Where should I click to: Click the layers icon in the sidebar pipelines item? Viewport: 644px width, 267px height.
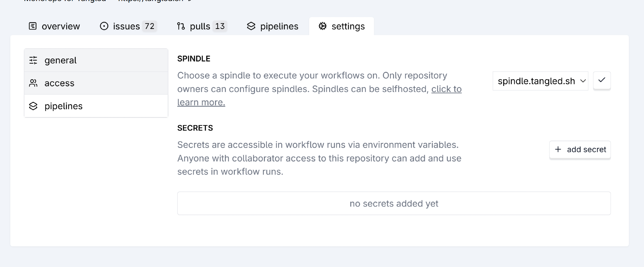coord(33,106)
